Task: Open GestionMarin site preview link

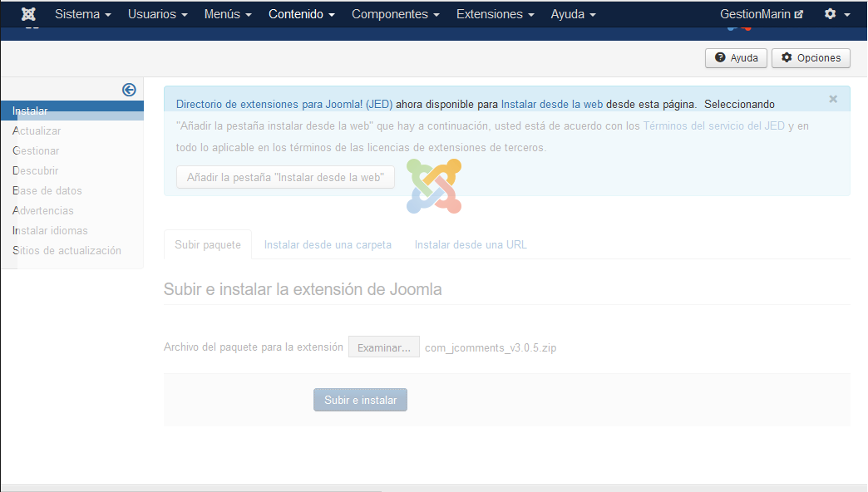Action: click(761, 14)
